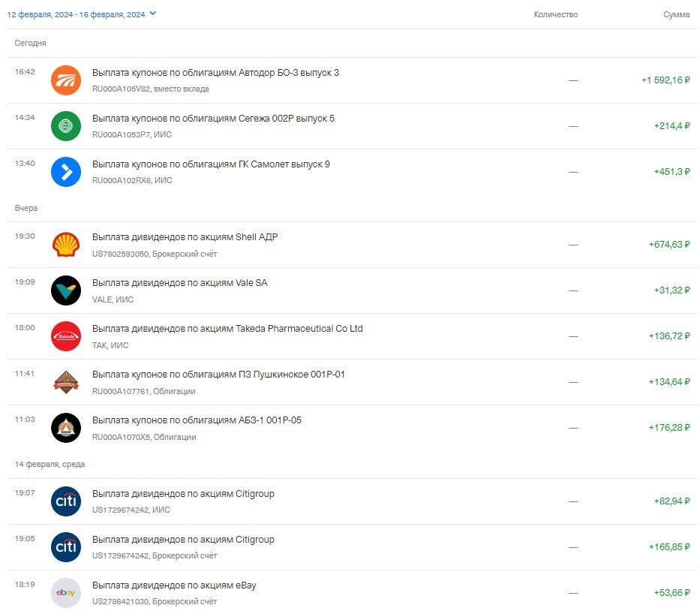700x614 pixels.
Task: Open Vale SA dividend payment entry
Action: pyautogui.click(x=353, y=290)
